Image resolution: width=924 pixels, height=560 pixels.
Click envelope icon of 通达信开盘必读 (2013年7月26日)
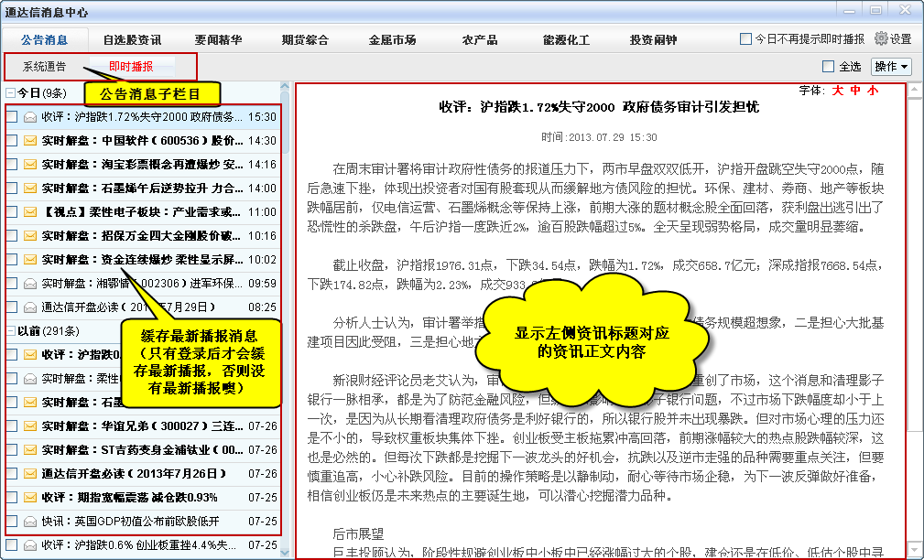coord(30,474)
